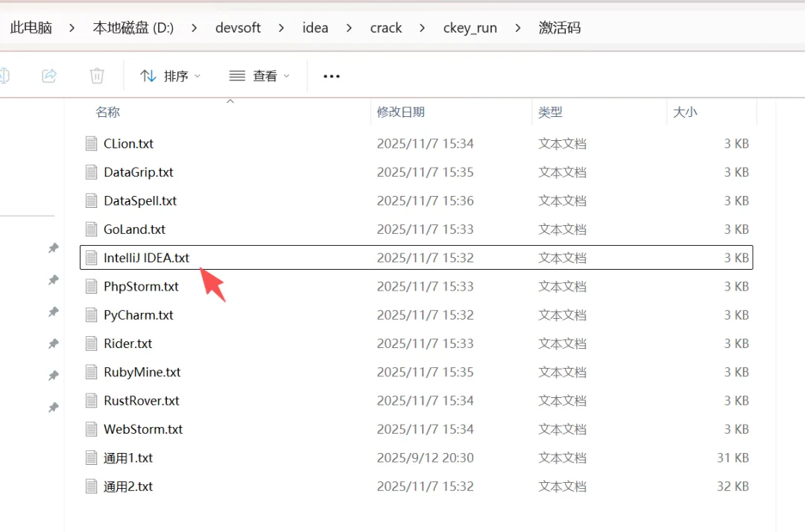Open the three-dot more options menu
The image size is (805, 532).
coord(331,76)
